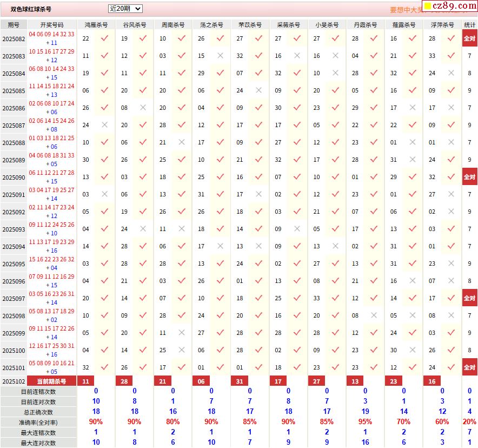478x448 pixels.
Task: Click the X mark under 周南杀号 in row 2025099
Action: [x=182, y=332]
